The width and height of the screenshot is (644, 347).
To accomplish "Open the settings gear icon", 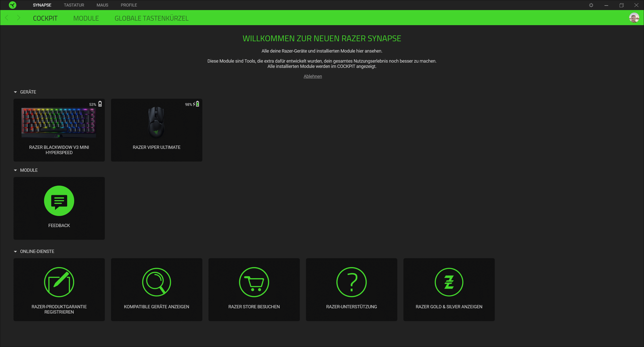I will (591, 5).
